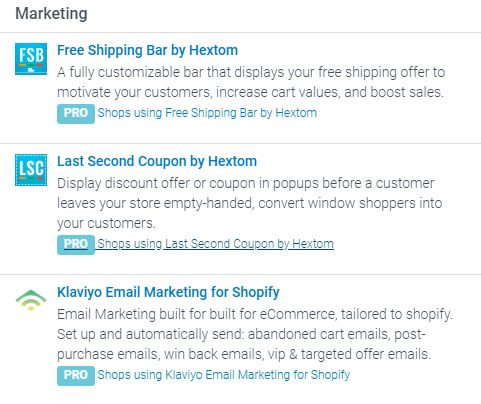Screen dimensions: 481x404
Task: Click the divider line above Klaviyo Email Marketing
Action: pyautogui.click(x=240, y=275)
